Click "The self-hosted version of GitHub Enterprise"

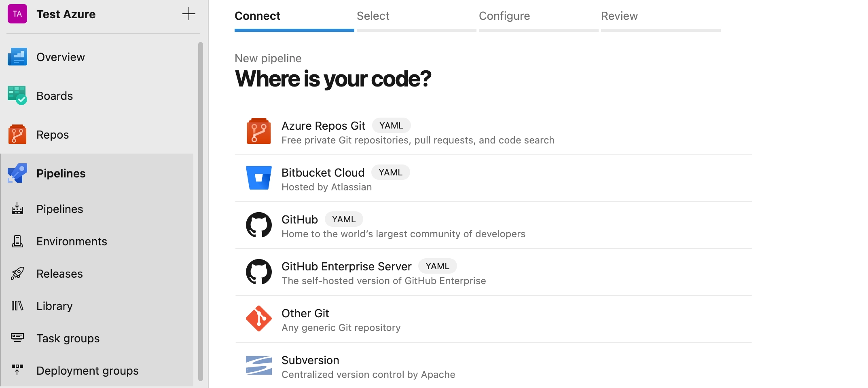click(383, 281)
